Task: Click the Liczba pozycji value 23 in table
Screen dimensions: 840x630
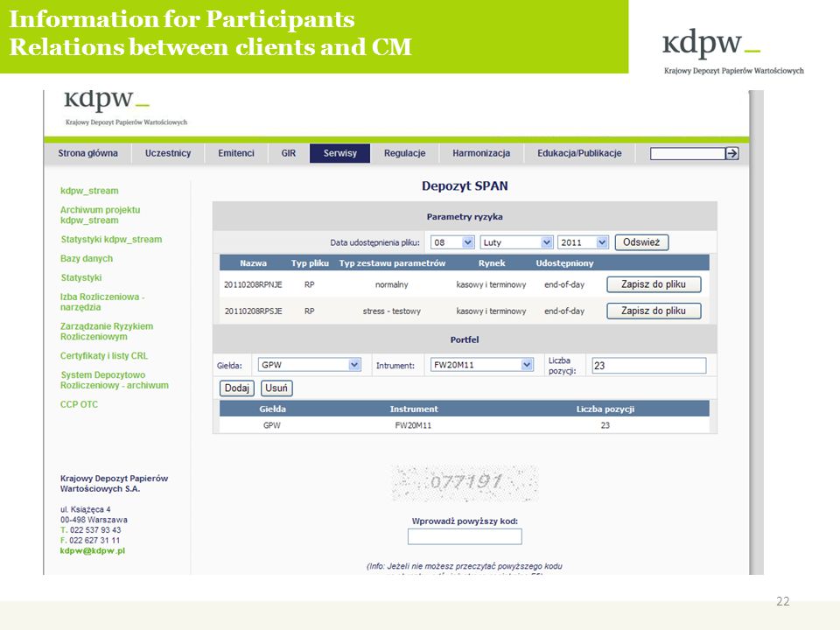Action: (x=605, y=425)
